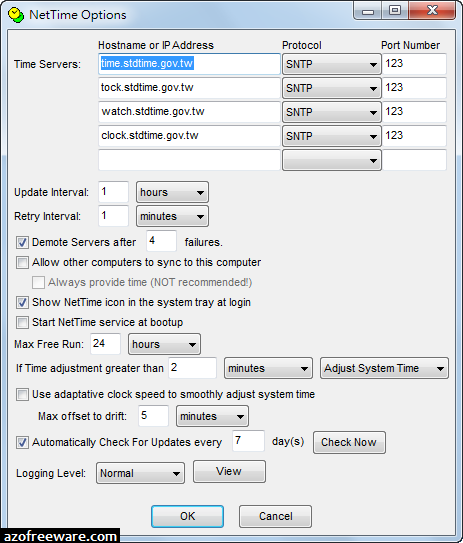Click the Check Now button

349,442
